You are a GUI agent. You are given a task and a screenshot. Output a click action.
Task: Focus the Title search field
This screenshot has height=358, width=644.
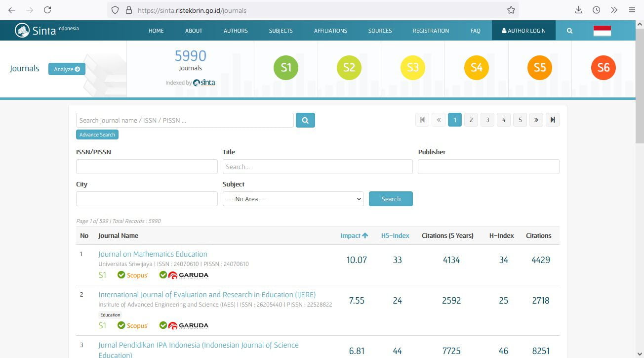pyautogui.click(x=318, y=167)
